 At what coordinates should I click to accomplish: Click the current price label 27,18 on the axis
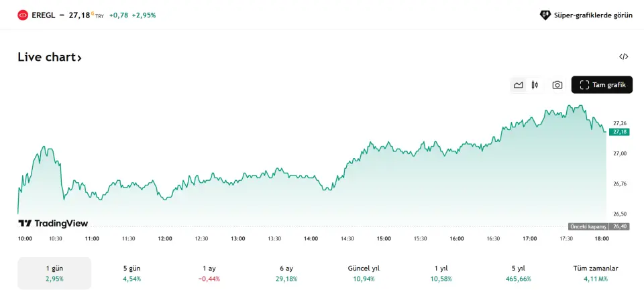tap(620, 132)
